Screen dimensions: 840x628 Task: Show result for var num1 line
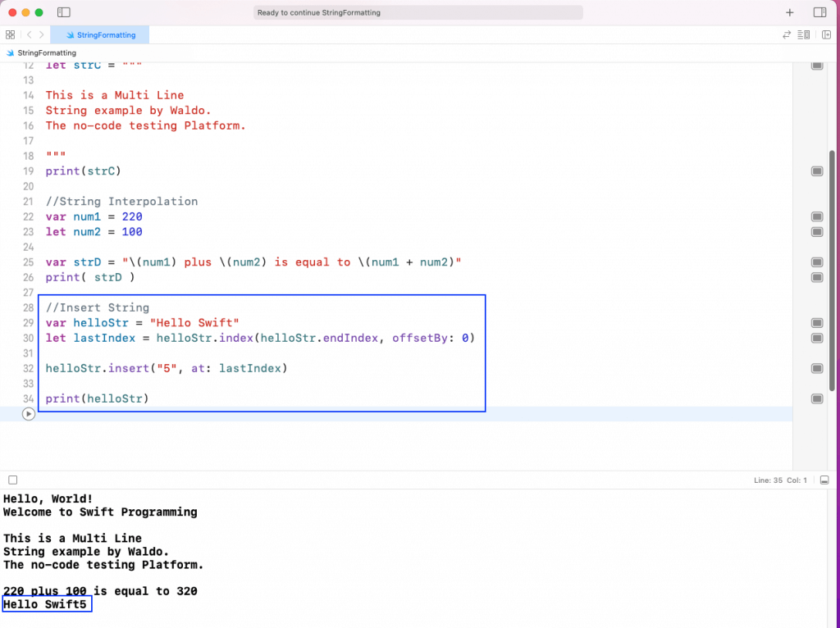point(817,216)
